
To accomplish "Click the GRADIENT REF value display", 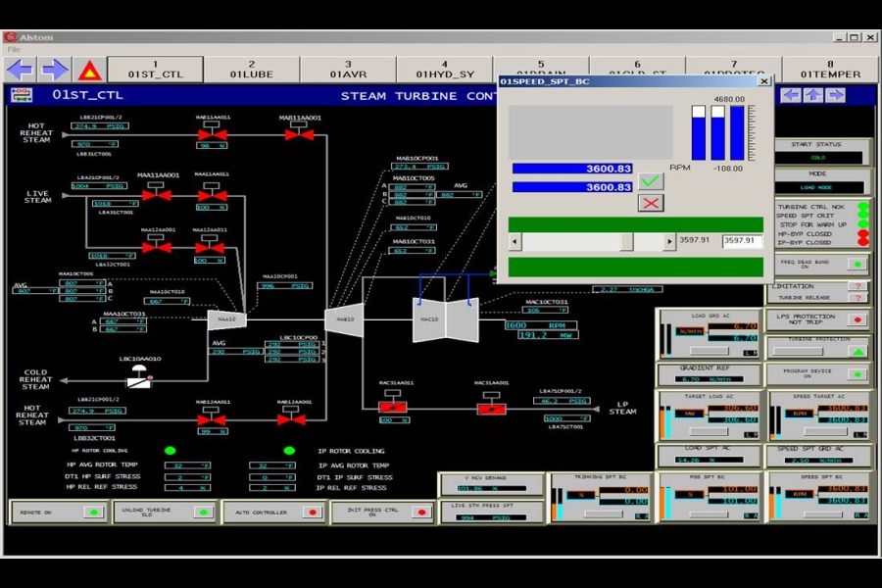I will [x=709, y=379].
